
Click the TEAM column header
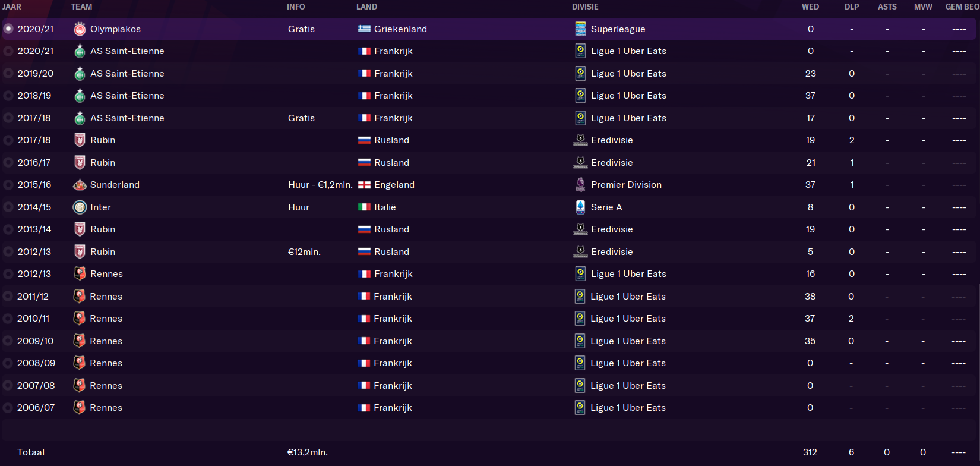81,7
